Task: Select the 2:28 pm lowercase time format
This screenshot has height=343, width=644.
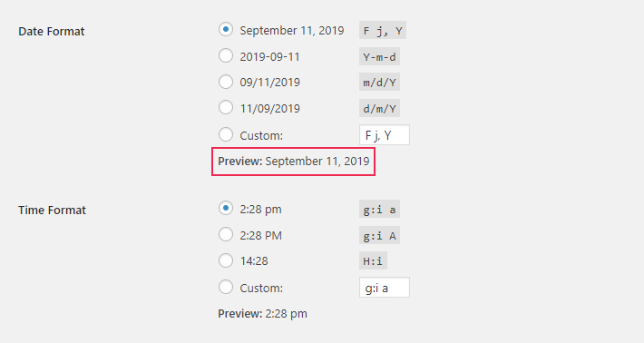Action: coord(226,209)
